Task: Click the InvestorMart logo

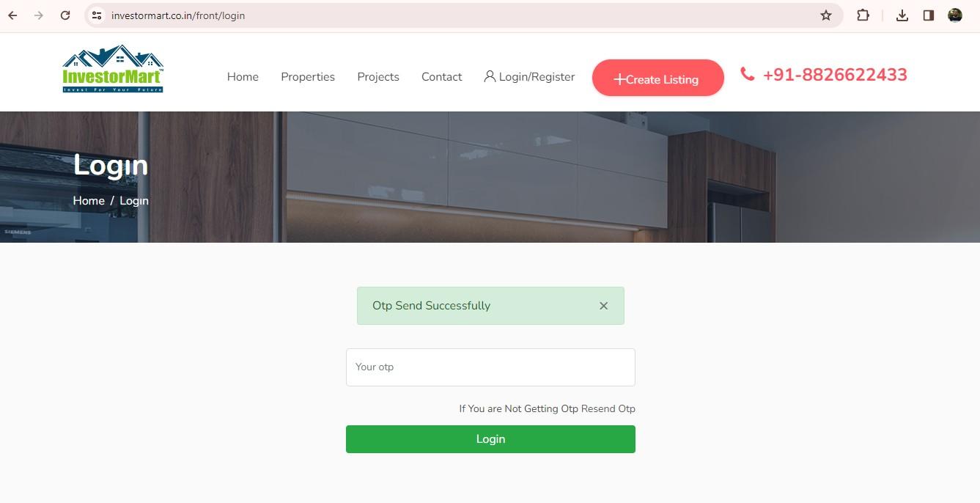Action: (x=113, y=69)
